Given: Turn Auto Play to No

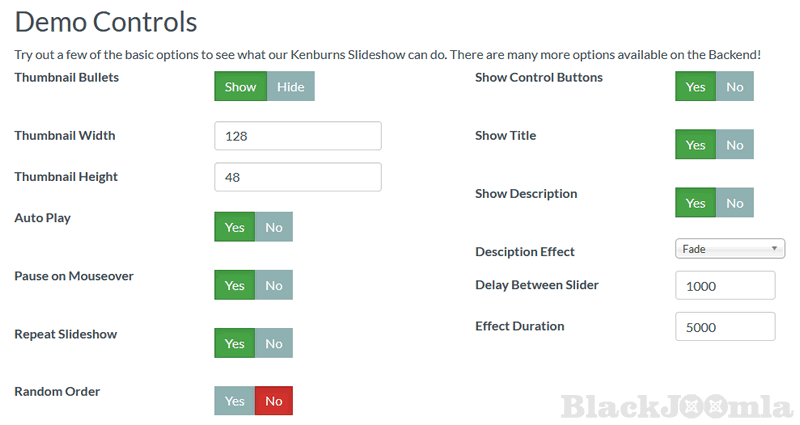Looking at the screenshot, I should (274, 227).
